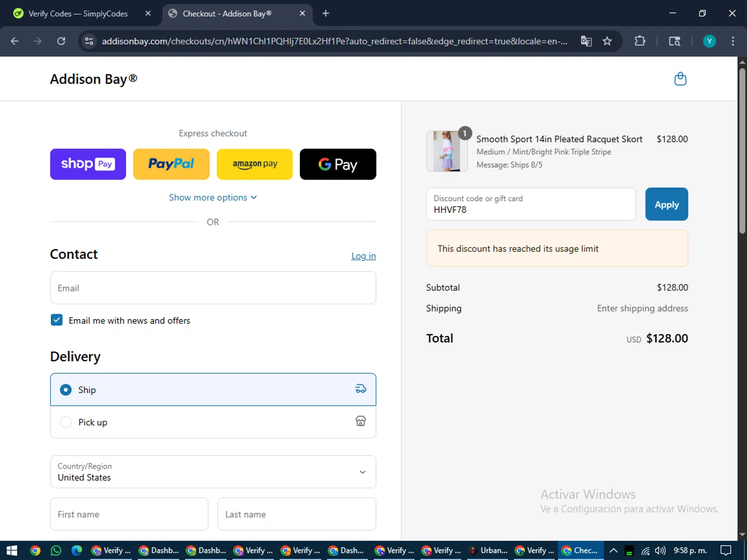The image size is (747, 560).
Task: Open the Chrome profile avatar Y
Action: tap(710, 41)
